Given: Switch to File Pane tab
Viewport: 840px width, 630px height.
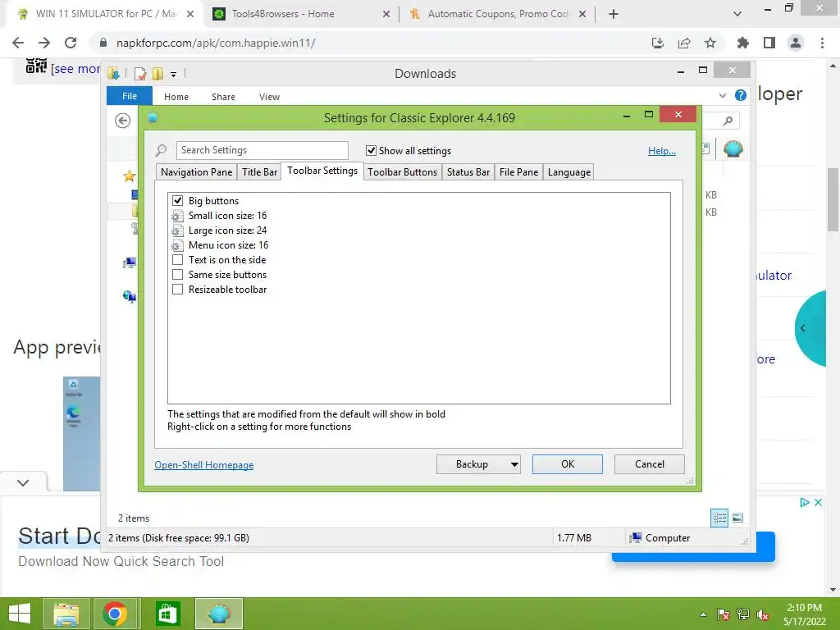Looking at the screenshot, I should point(518,172).
